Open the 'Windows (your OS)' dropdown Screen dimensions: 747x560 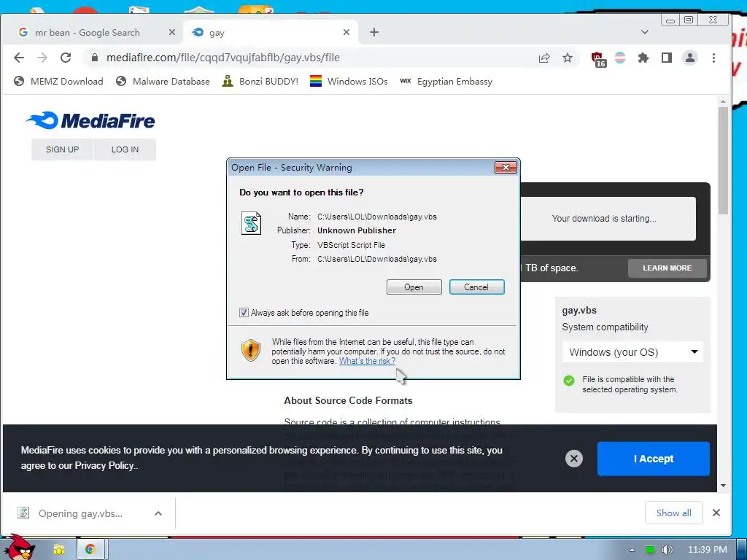pyautogui.click(x=632, y=352)
